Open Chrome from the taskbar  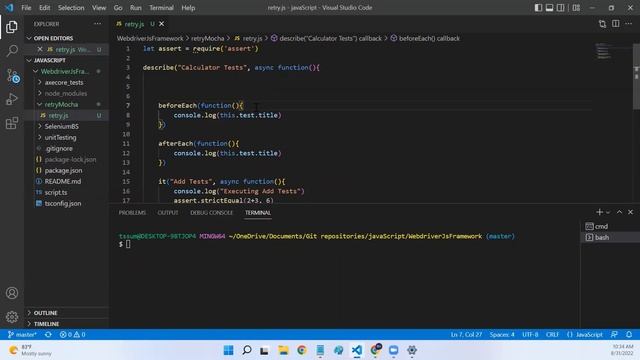point(302,350)
